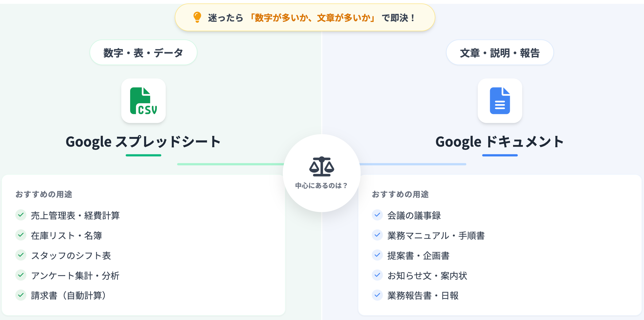Click the green CSV spreadsheet file icon
The width and height of the screenshot is (644, 320).
tap(143, 101)
